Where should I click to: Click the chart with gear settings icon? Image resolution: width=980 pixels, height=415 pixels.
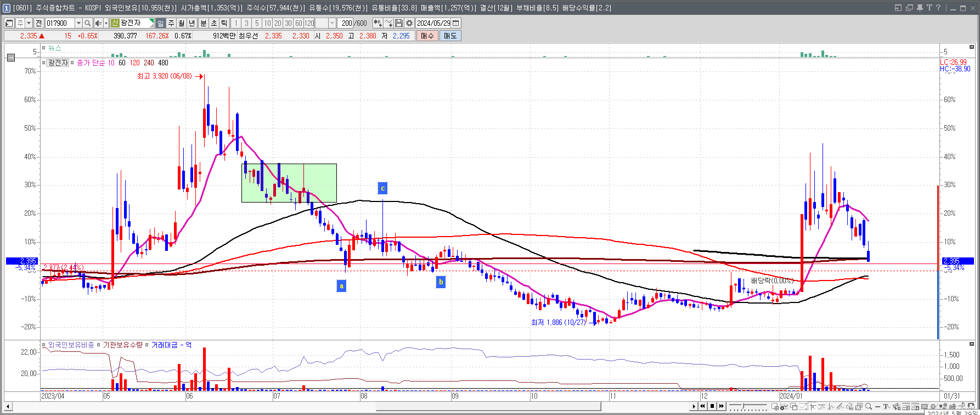tap(784, 406)
